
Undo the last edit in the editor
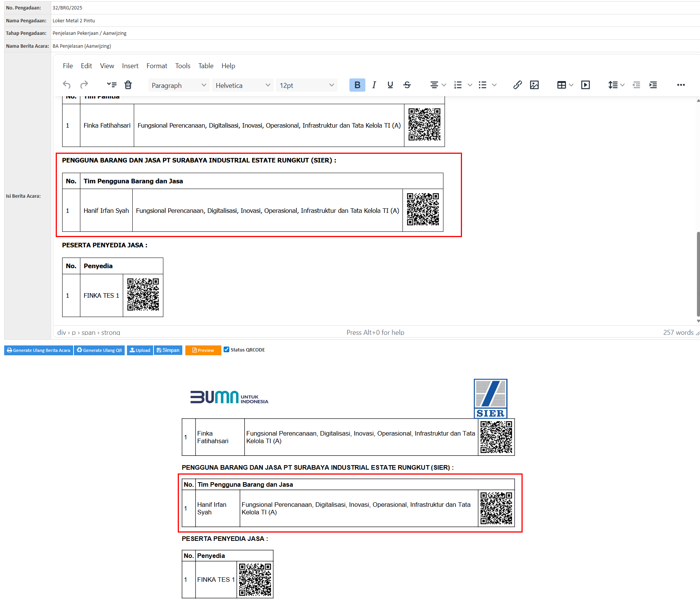(67, 85)
